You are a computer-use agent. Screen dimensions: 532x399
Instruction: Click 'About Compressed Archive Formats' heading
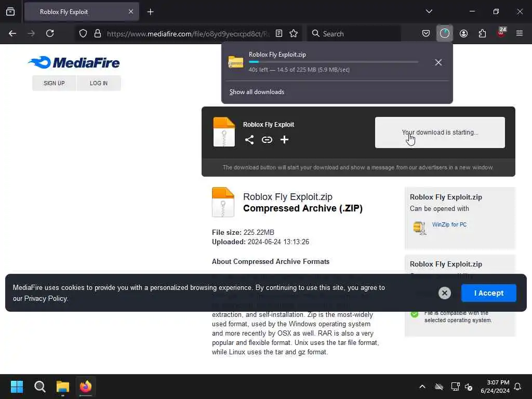pyautogui.click(x=271, y=262)
